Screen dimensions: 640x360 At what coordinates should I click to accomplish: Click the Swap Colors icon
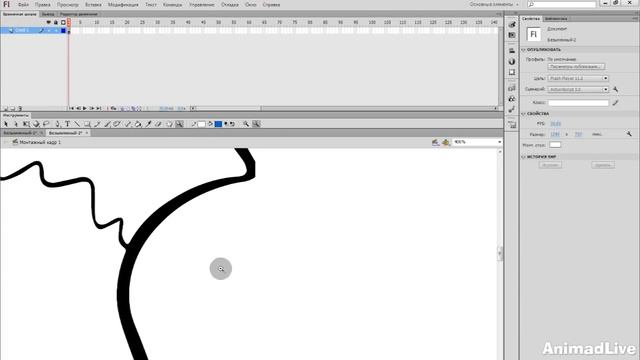[x=232, y=124]
